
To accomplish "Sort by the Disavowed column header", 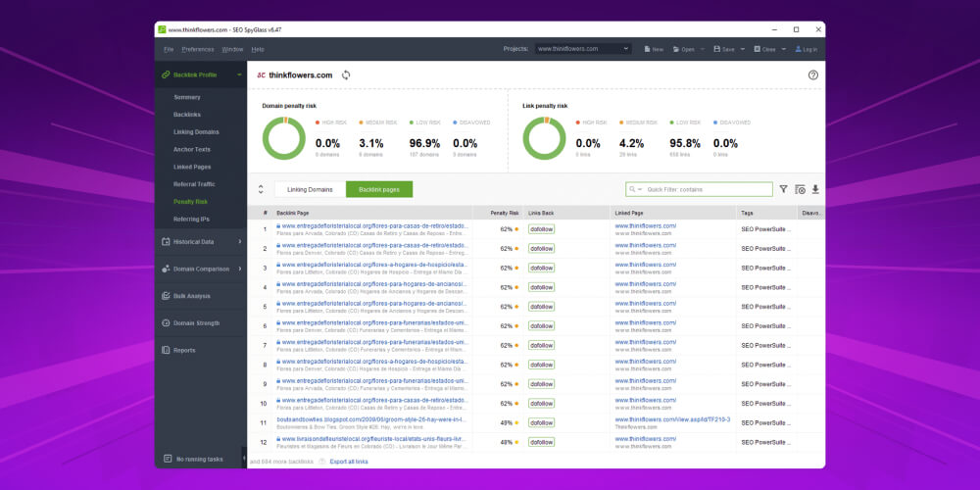I will click(x=811, y=213).
